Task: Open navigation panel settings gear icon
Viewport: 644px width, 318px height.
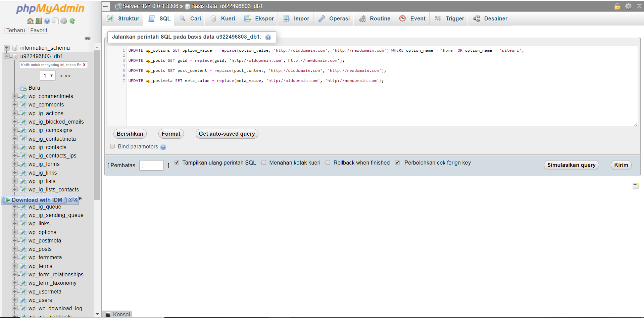Action: click(x=64, y=21)
